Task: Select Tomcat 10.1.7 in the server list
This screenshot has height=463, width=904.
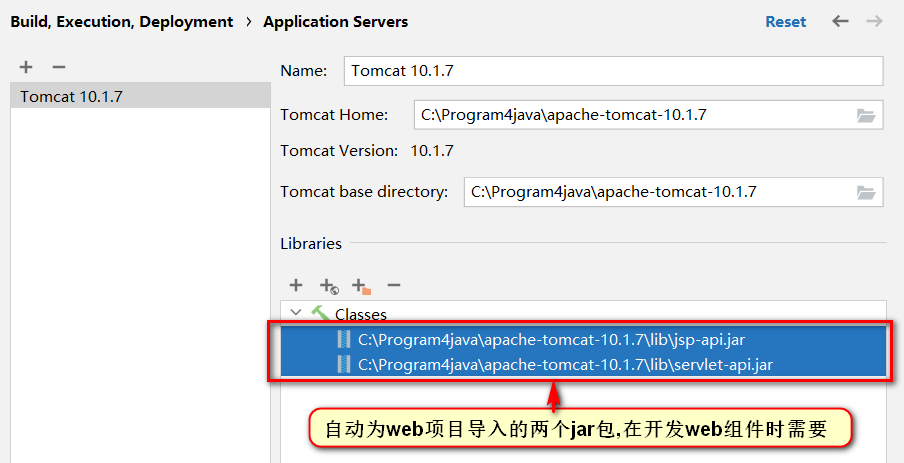Action: 78,97
